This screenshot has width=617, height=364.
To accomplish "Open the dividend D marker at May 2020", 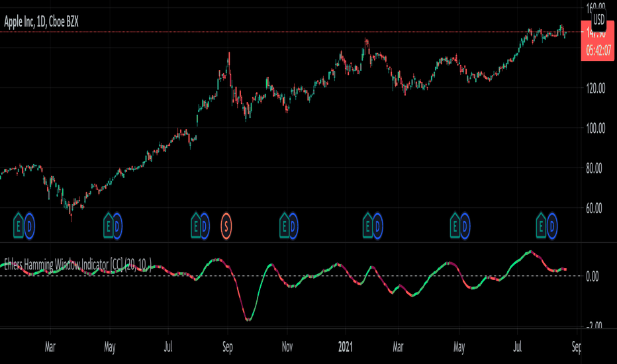I will tap(117, 226).
